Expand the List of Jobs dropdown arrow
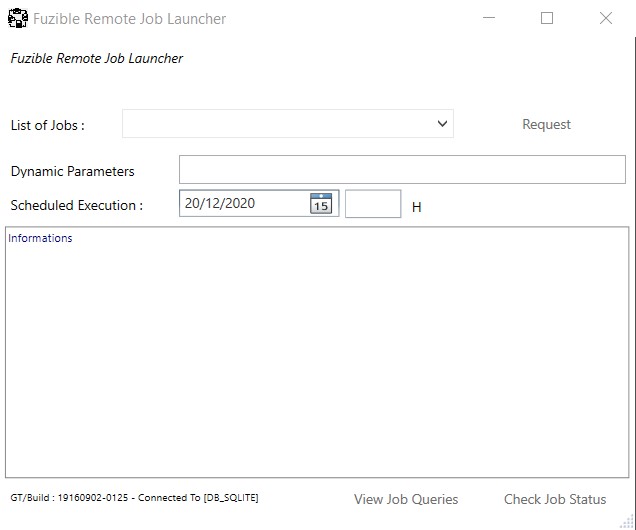The height and width of the screenshot is (530, 636). (443, 123)
